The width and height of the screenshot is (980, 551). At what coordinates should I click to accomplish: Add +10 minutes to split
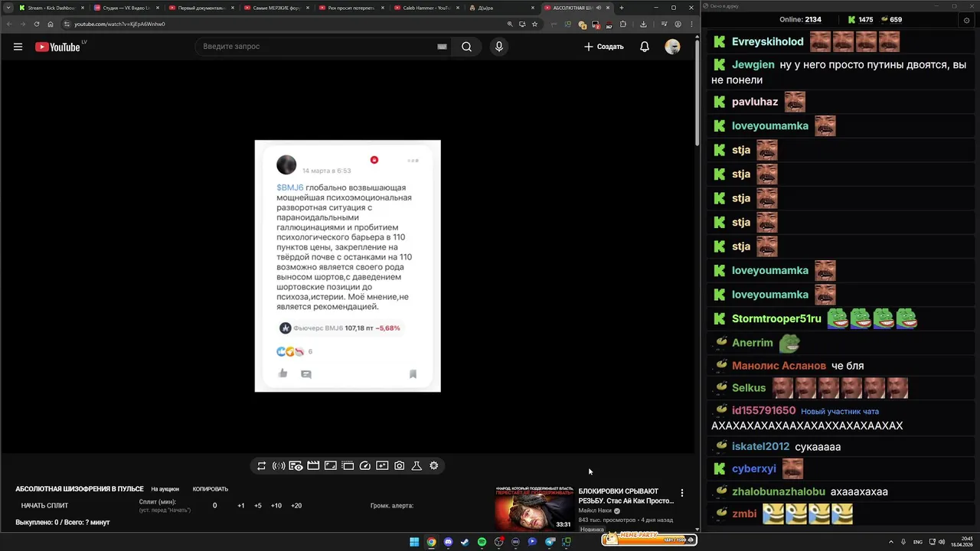point(276,505)
